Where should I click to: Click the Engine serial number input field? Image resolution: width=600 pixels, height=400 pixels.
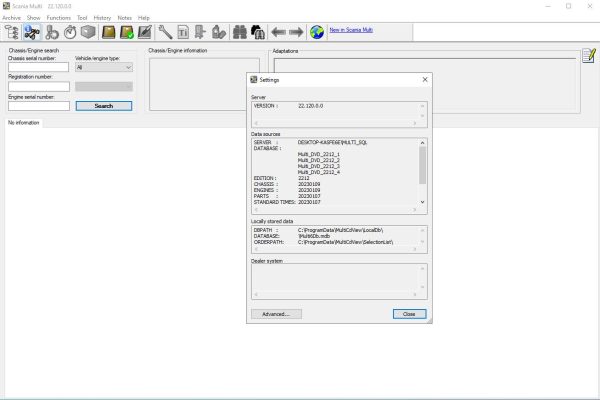point(39,106)
